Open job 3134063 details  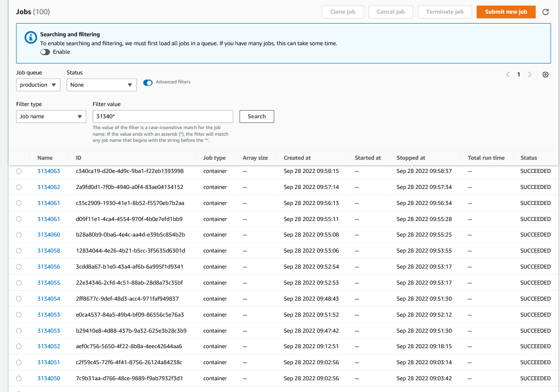pyautogui.click(x=49, y=171)
